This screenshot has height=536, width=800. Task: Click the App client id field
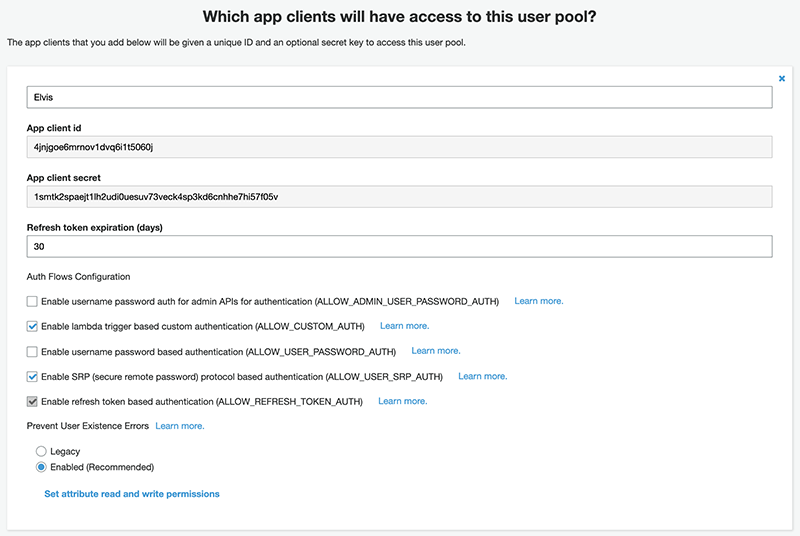[399, 147]
